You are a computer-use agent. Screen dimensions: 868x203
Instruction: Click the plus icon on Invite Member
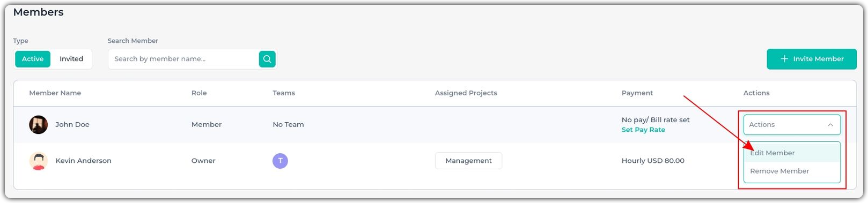pyautogui.click(x=784, y=59)
